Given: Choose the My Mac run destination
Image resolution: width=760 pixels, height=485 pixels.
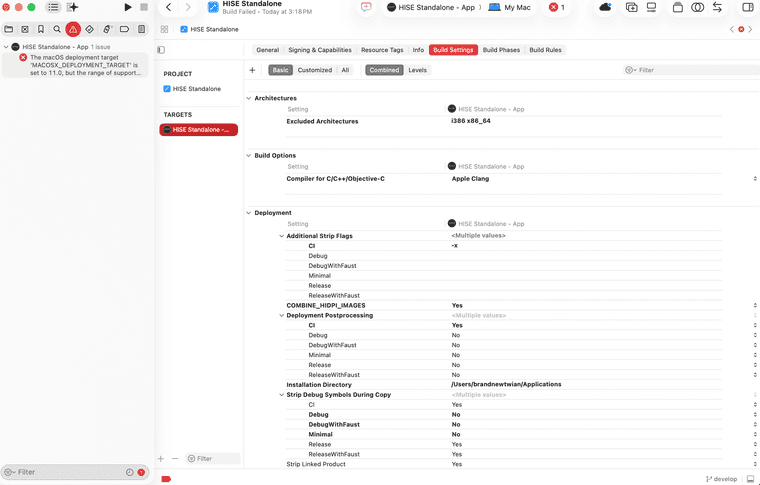Looking at the screenshot, I should (x=509, y=7).
